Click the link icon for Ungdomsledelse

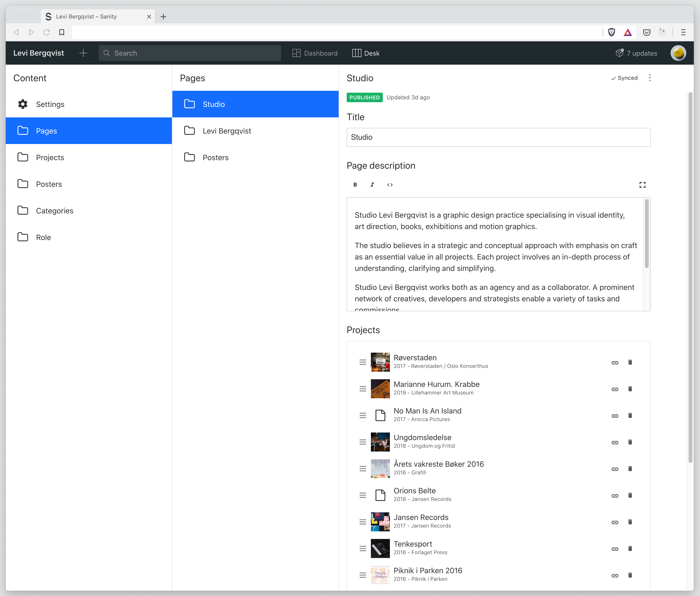coord(615,442)
